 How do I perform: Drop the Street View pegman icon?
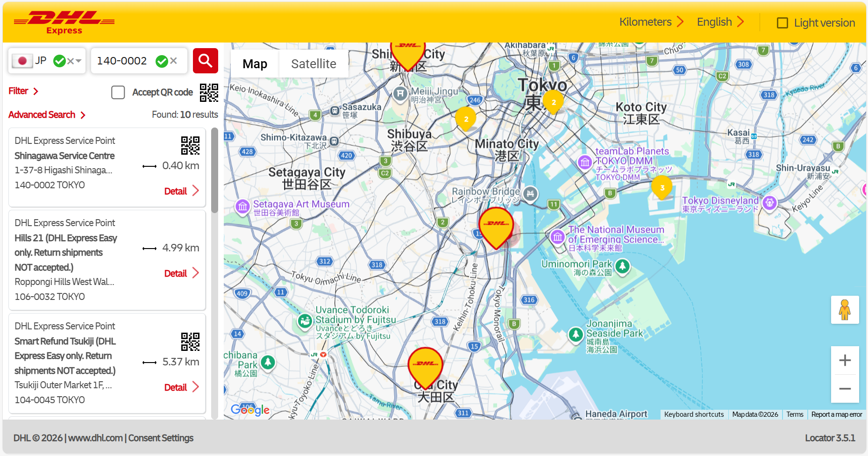point(844,310)
